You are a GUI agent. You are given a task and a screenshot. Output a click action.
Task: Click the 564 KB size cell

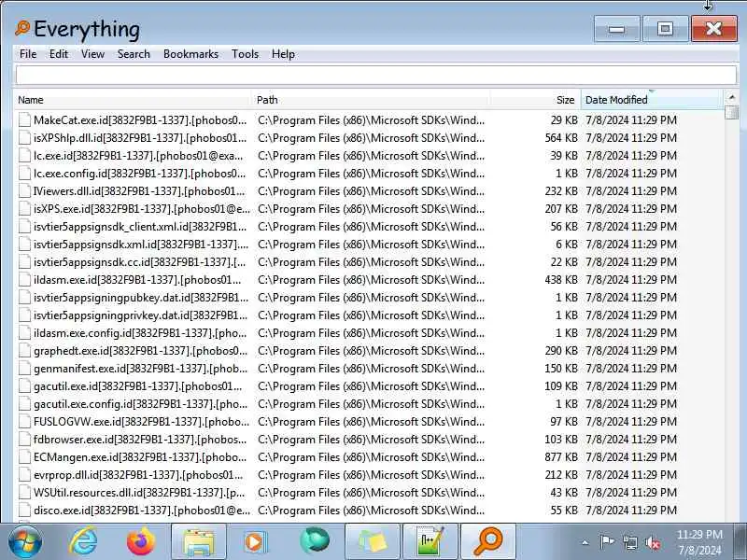click(561, 137)
